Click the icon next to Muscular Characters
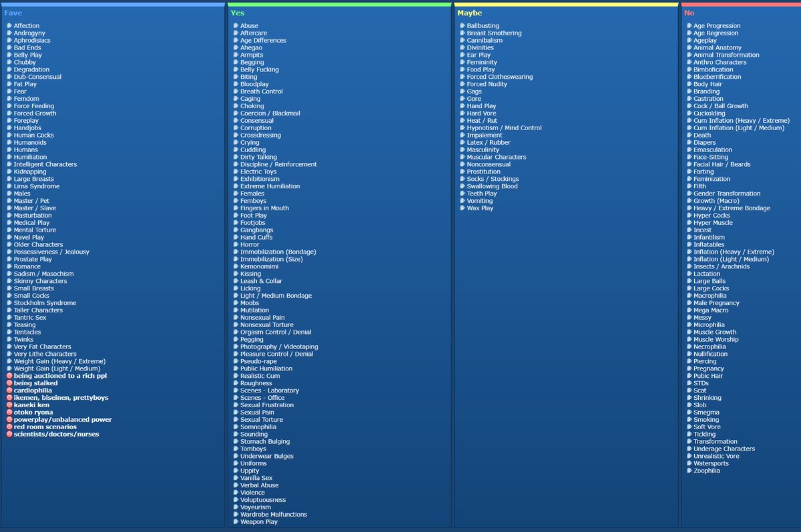The height and width of the screenshot is (532, 801). pos(462,158)
